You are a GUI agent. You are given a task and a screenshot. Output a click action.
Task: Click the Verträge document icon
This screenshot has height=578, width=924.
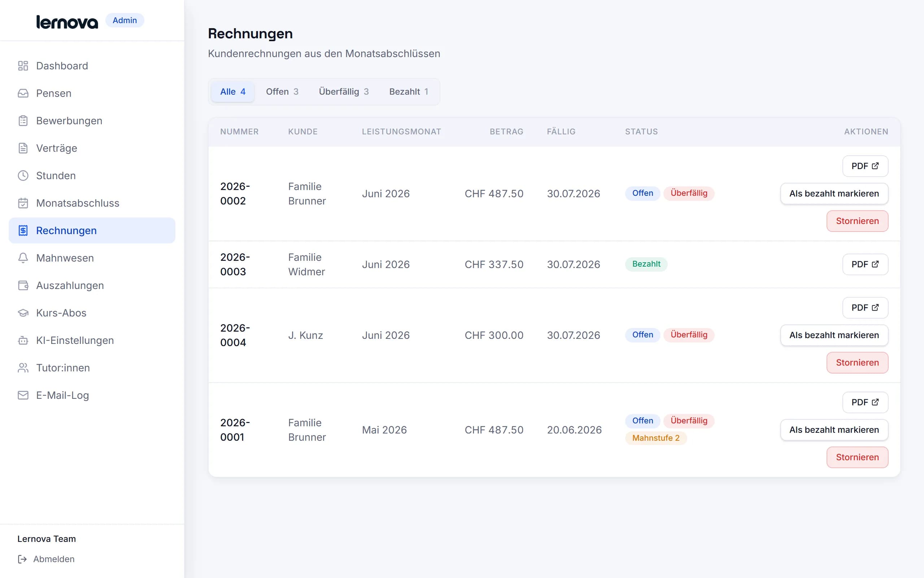[23, 148]
